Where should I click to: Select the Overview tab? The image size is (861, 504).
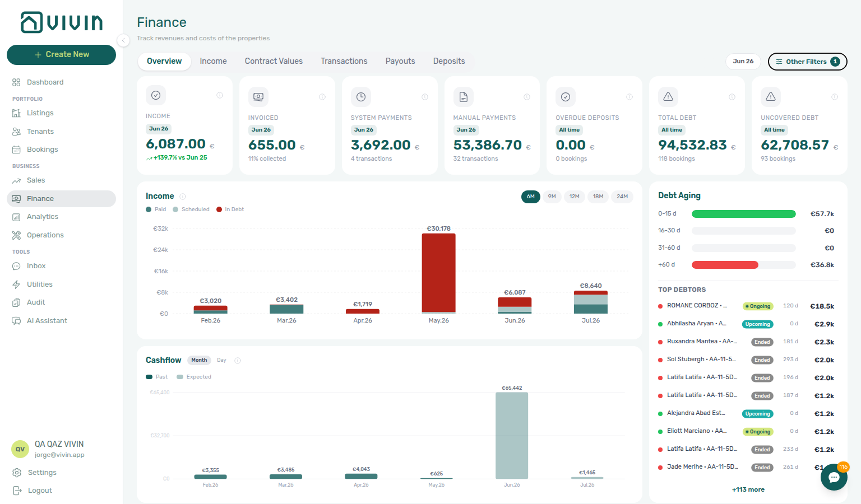tap(164, 61)
